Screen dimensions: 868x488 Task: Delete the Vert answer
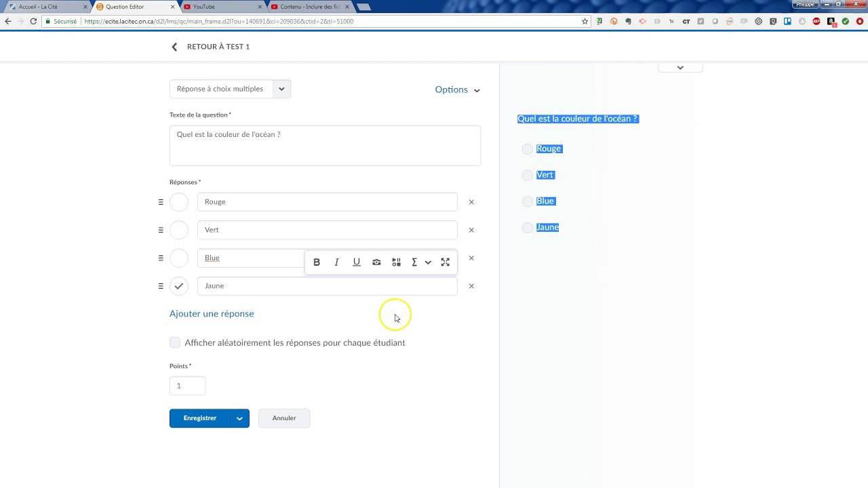tap(471, 230)
